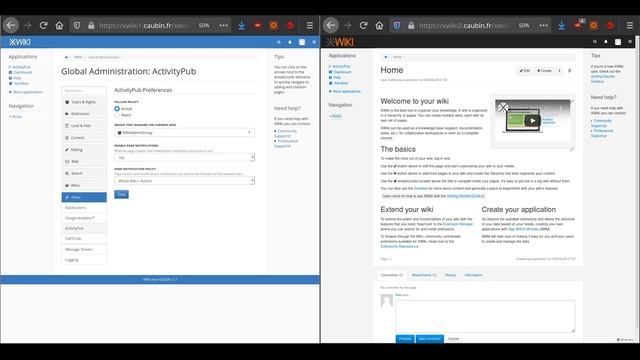Open hamburger menu in right browser window
640x360 pixels.
(630, 25)
